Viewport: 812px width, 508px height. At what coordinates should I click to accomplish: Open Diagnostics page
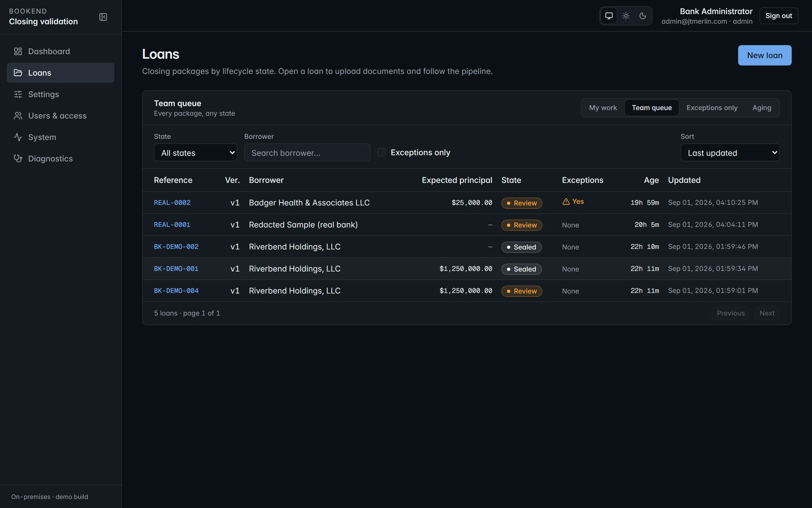pyautogui.click(x=60, y=159)
